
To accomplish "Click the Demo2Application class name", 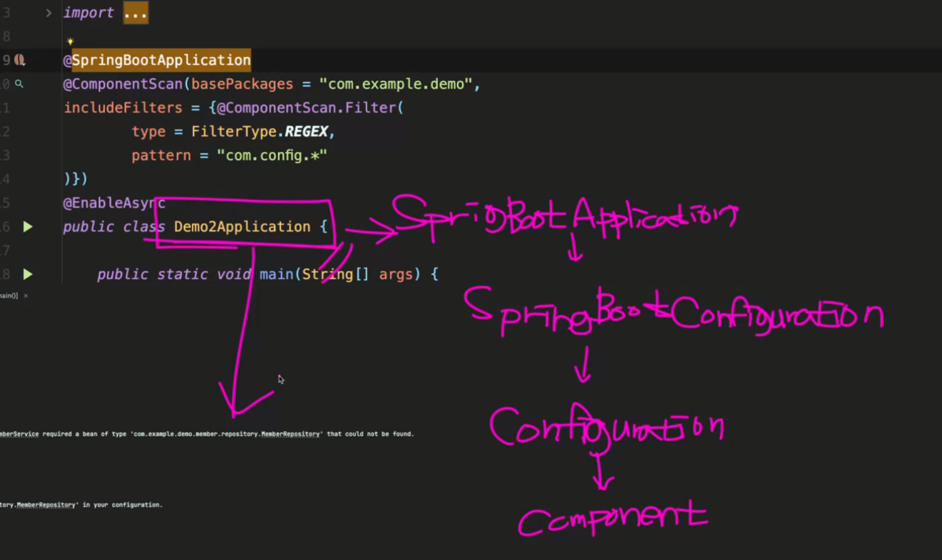I will pyautogui.click(x=242, y=227).
